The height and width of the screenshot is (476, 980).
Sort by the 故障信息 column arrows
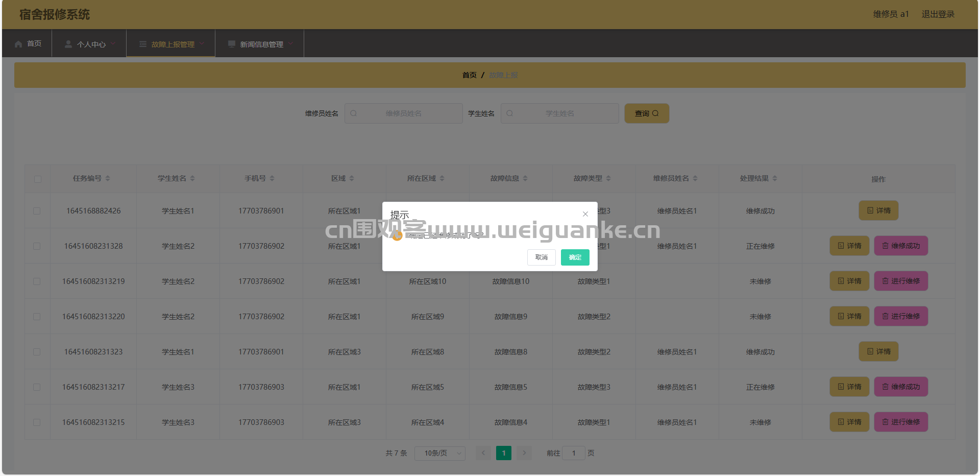(x=525, y=178)
